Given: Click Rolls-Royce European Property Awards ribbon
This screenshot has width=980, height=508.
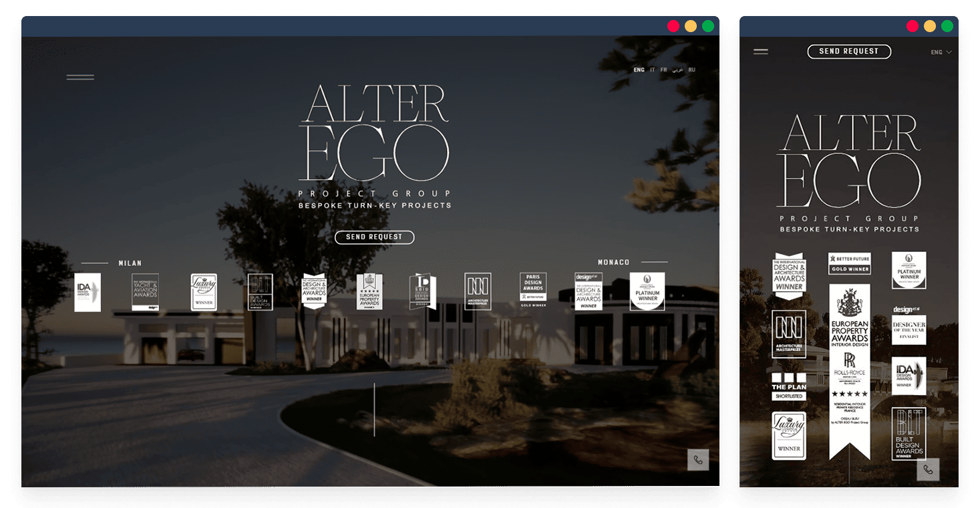Looking at the screenshot, I should [850, 371].
